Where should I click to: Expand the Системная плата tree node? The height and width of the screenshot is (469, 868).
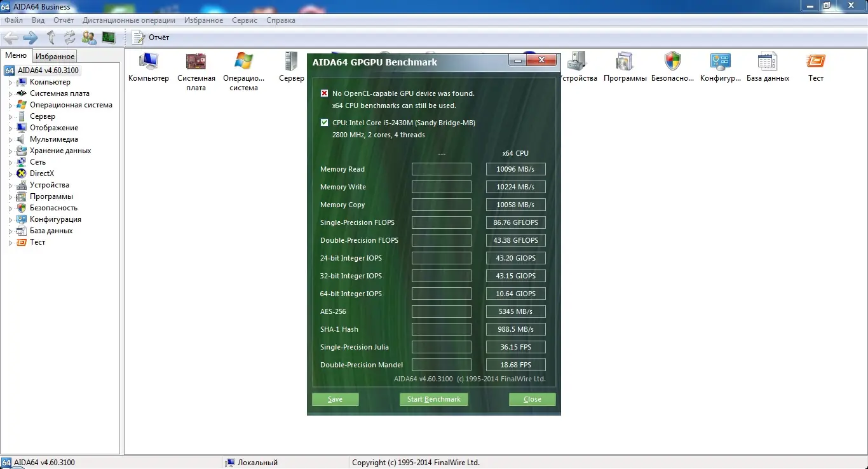pyautogui.click(x=10, y=94)
